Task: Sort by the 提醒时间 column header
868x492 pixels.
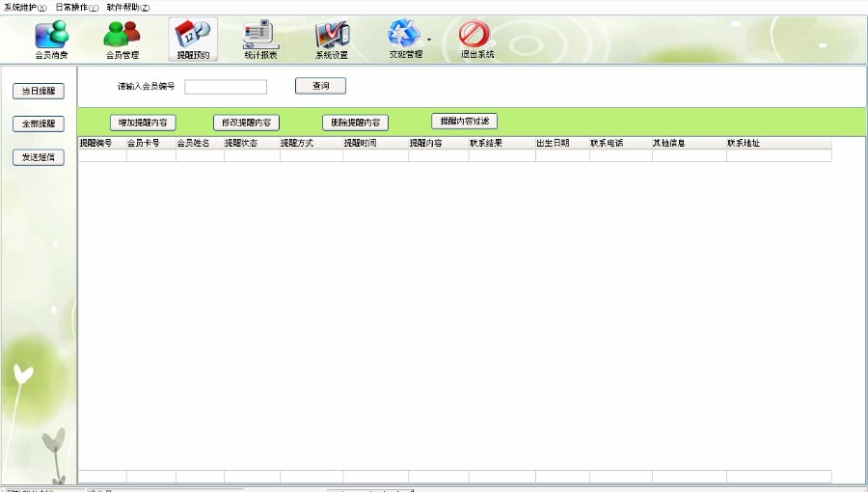Action: pos(376,143)
